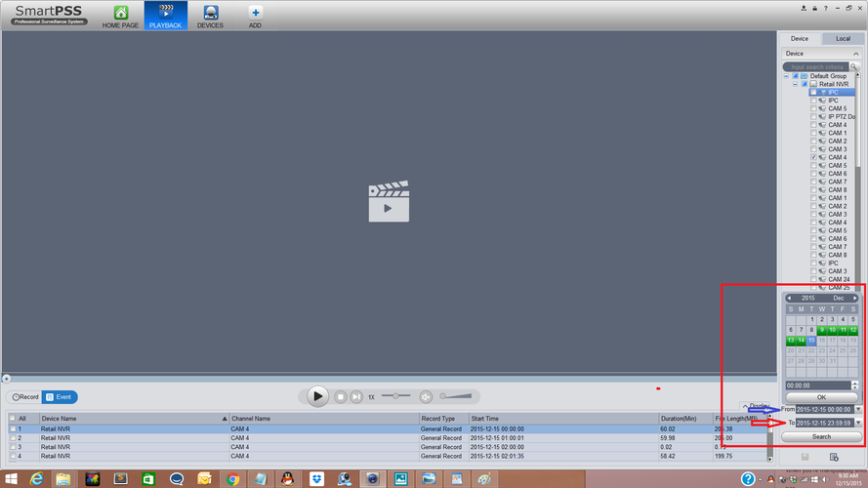The height and width of the screenshot is (488, 868).
Task: Open the To date-time dropdown
Action: pyautogui.click(x=858, y=423)
